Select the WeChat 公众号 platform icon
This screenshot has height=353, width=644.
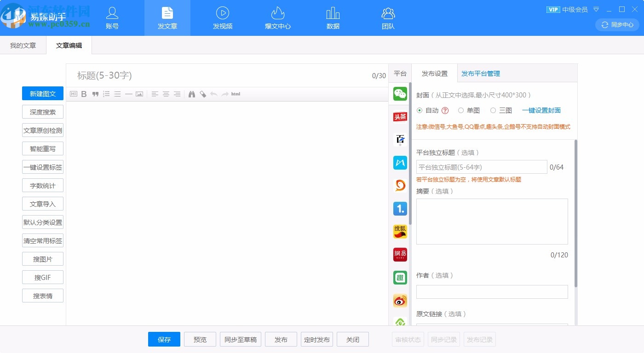click(x=400, y=94)
